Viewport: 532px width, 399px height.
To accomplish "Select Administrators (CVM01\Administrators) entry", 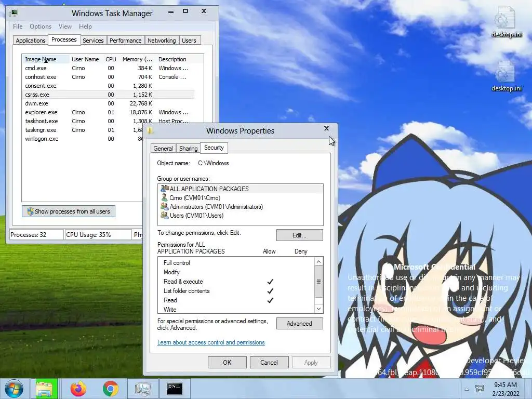I will click(x=240, y=206).
